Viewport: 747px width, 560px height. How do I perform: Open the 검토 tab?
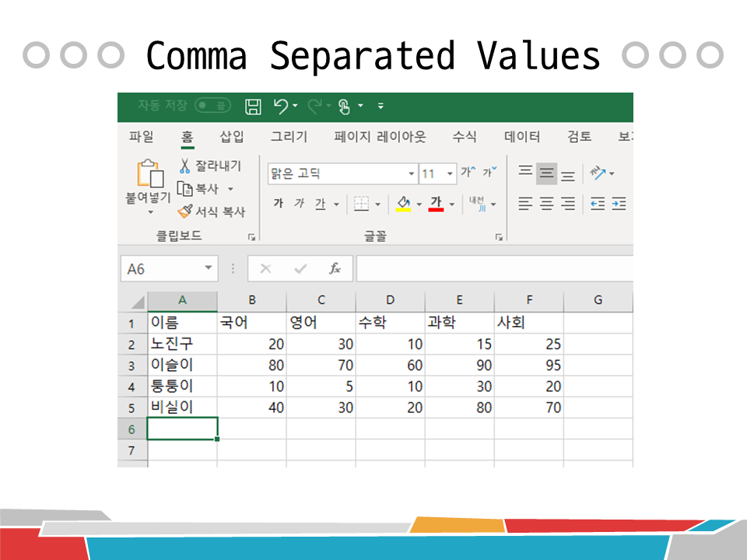point(579,137)
